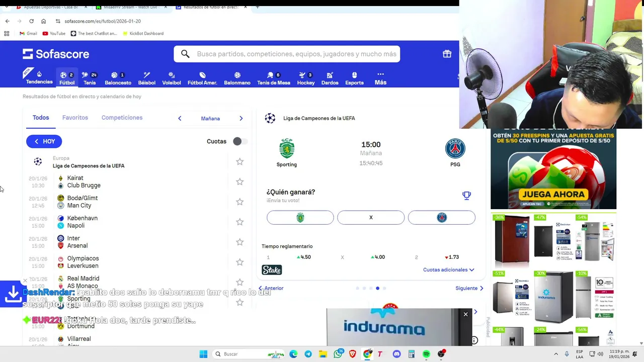Open Liga de Campeones de la UEFA header link
The height and width of the screenshot is (362, 644).
point(319,118)
